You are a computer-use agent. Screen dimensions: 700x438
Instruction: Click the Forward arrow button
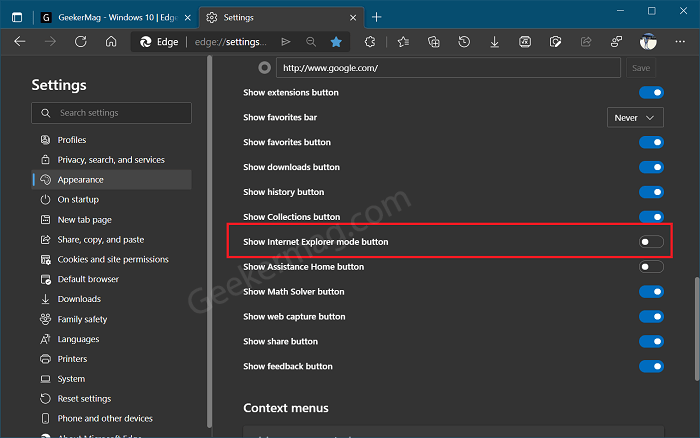(x=50, y=42)
